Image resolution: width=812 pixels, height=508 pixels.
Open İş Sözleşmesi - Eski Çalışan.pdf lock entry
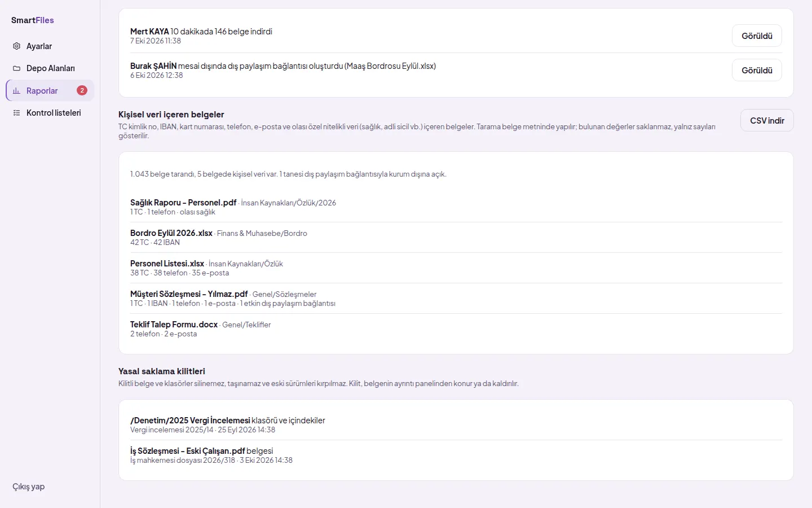[x=456, y=456]
